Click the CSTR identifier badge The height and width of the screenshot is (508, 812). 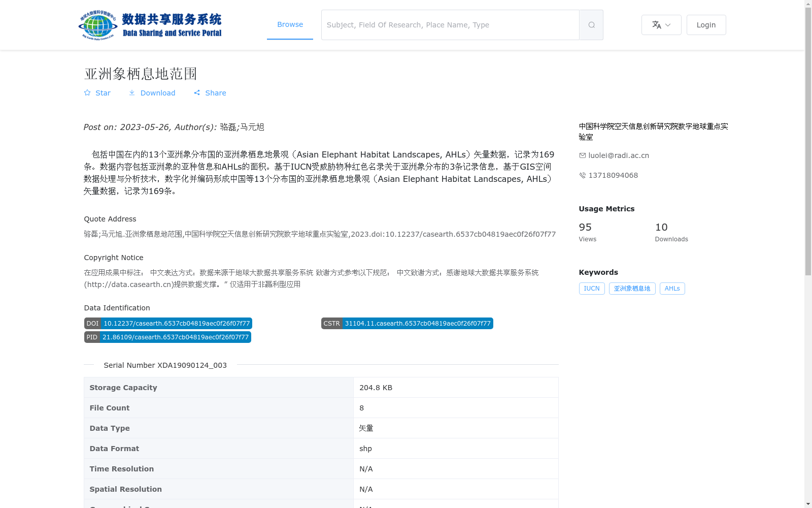407,324
